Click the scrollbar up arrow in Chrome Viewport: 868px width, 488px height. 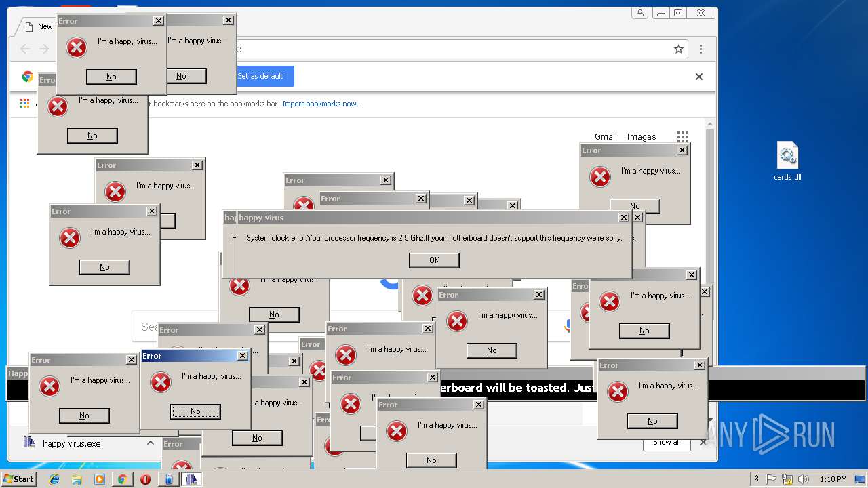click(x=710, y=123)
